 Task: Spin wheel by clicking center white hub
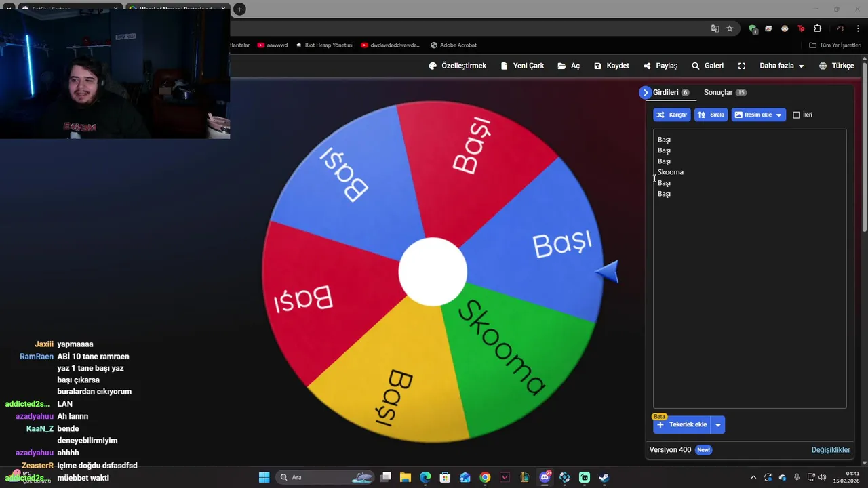coord(433,271)
